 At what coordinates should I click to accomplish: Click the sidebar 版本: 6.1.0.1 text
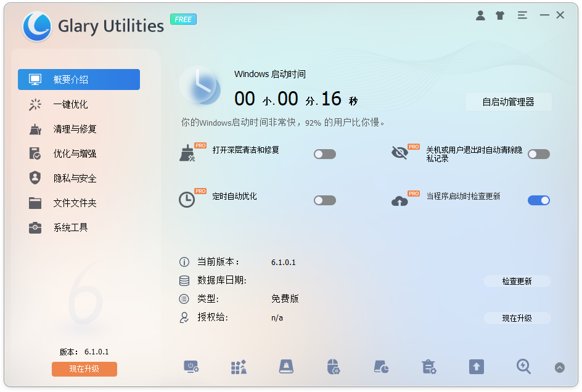coord(84,352)
